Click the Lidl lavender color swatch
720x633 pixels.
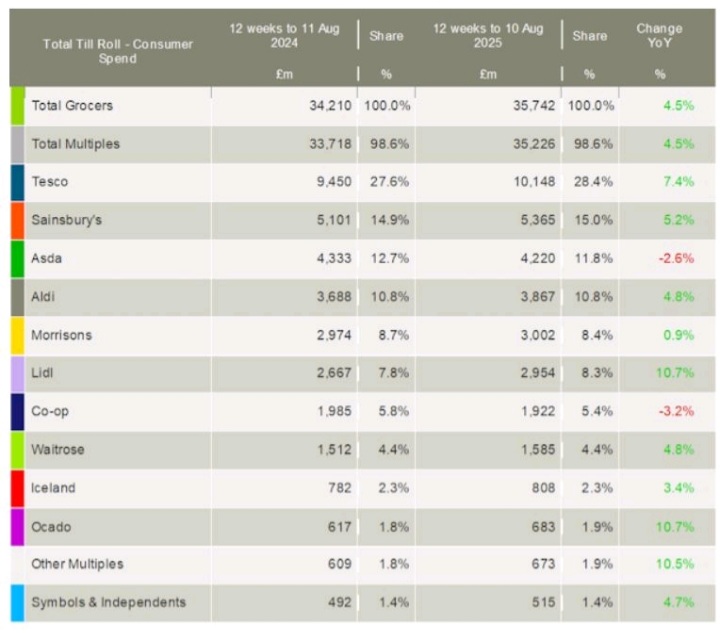pos(17,373)
